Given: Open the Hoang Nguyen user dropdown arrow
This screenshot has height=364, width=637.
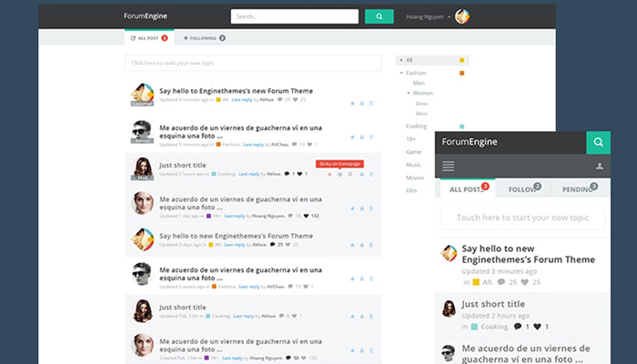Looking at the screenshot, I should [449, 17].
